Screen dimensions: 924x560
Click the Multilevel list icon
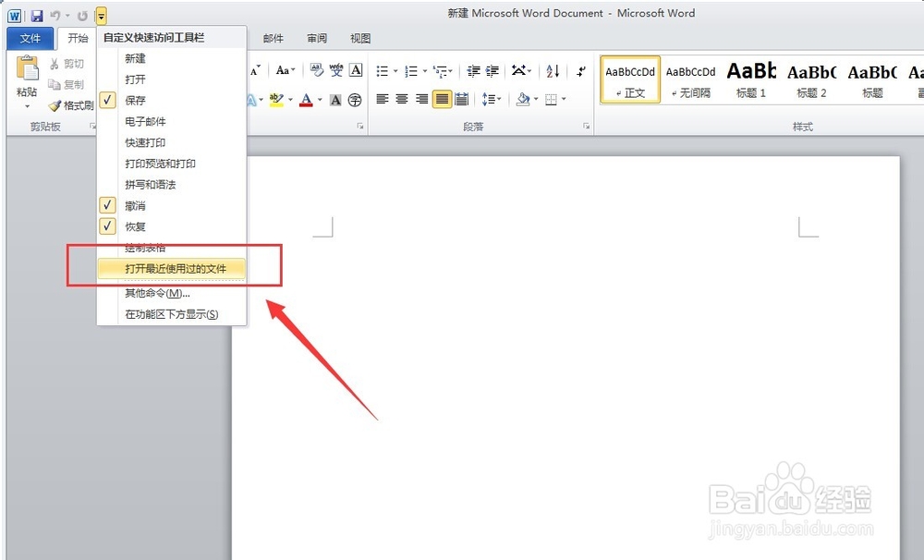(440, 71)
